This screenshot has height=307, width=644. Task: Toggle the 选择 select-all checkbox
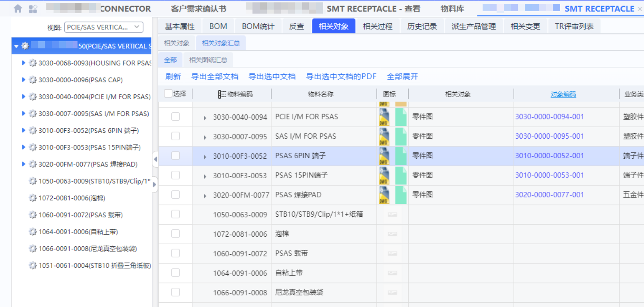tap(168, 94)
